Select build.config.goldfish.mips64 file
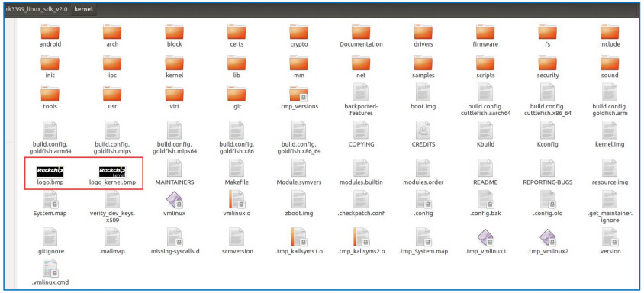 click(175, 130)
